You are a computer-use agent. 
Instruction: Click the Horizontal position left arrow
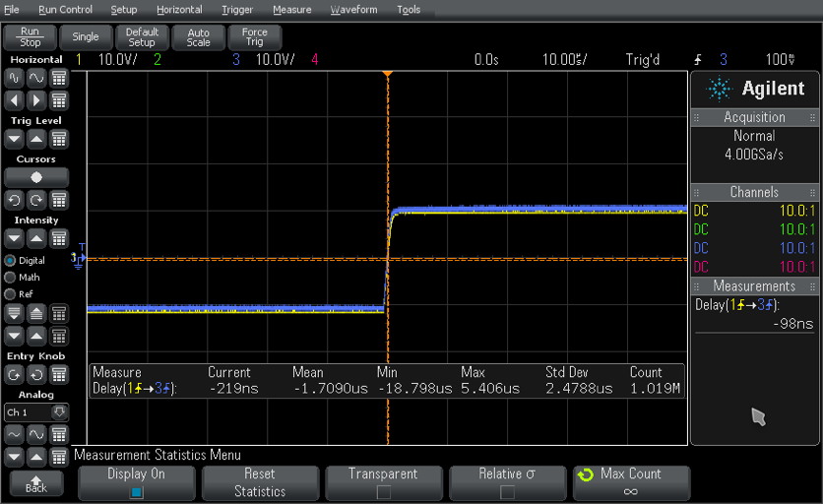tap(14, 100)
